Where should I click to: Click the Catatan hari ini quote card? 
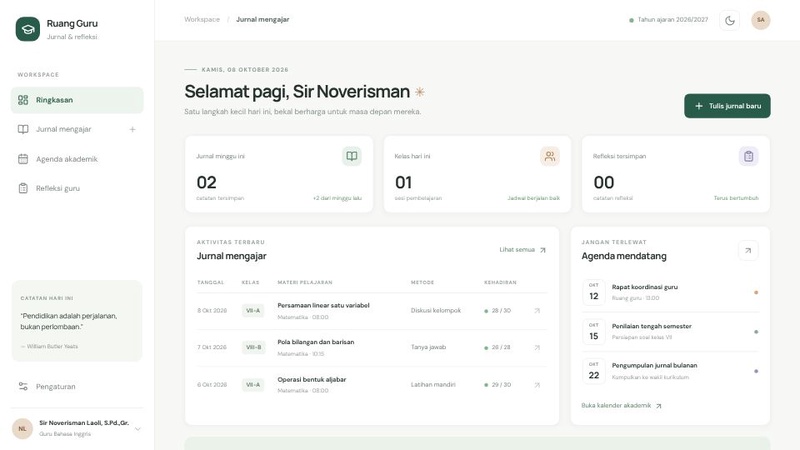coord(77,321)
